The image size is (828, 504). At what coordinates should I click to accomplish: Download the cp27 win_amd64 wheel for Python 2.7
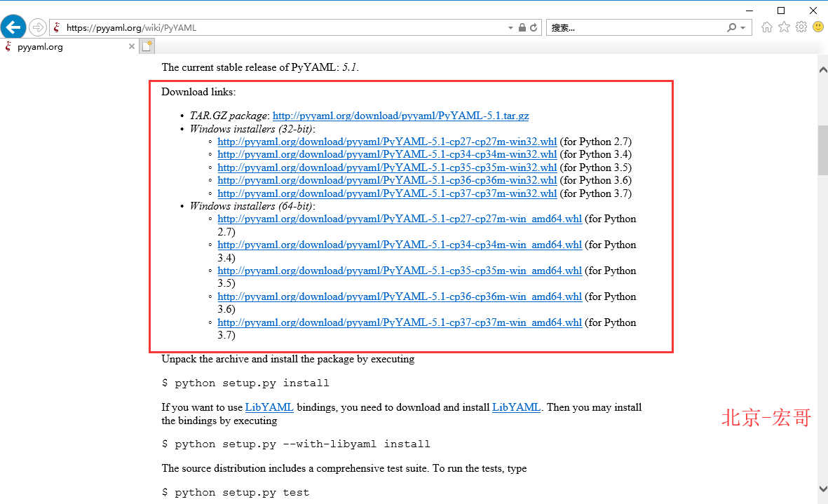tap(399, 219)
